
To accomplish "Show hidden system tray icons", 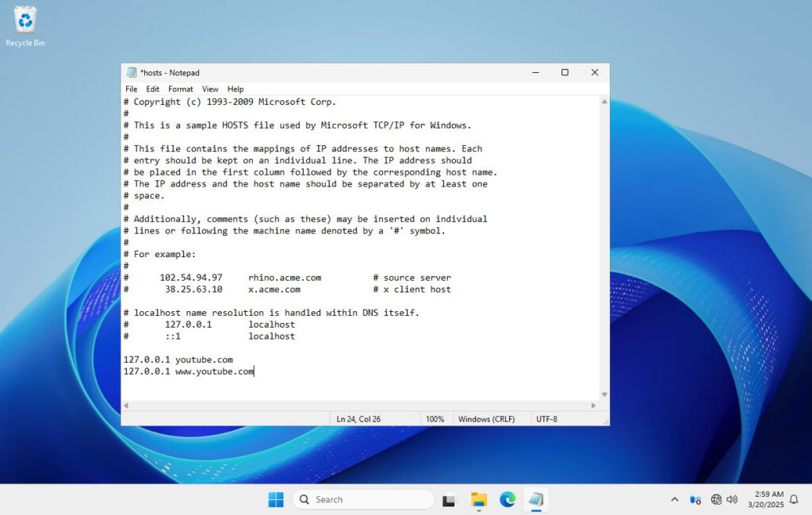I will pyautogui.click(x=674, y=499).
